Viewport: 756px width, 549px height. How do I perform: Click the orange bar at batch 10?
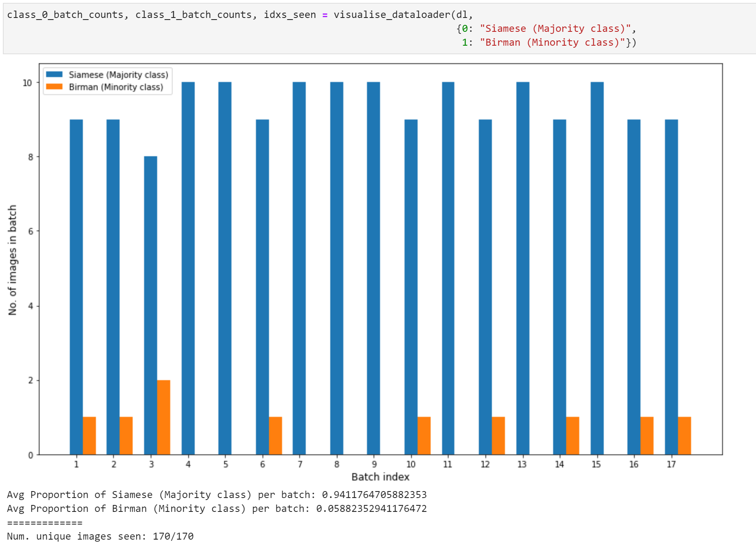pyautogui.click(x=424, y=436)
